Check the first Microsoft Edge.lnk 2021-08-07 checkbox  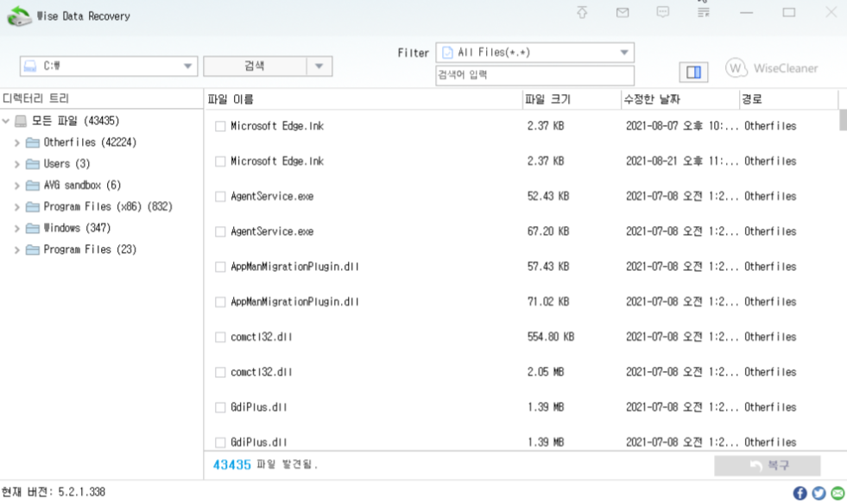220,126
